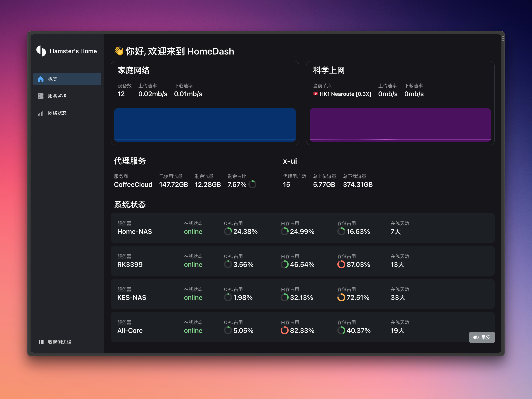Click the 剩余占比 7.67% progress ring
This screenshot has height=399, width=532.
pos(252,184)
